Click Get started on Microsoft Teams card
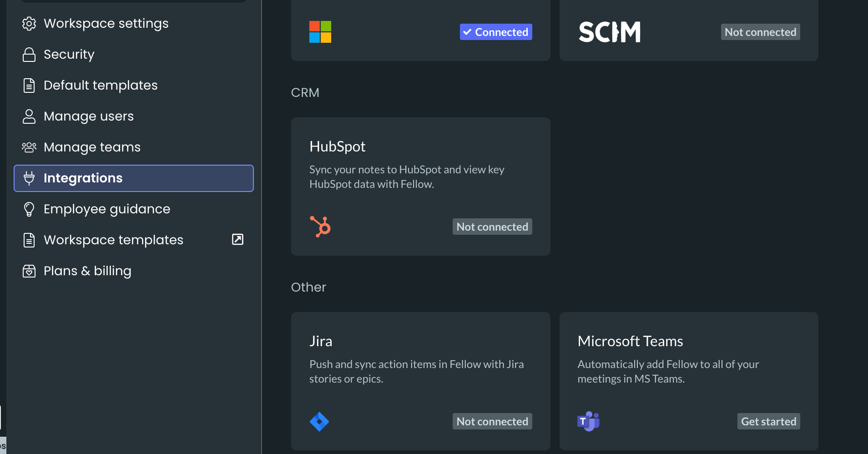This screenshot has width=868, height=454. pyautogui.click(x=769, y=421)
